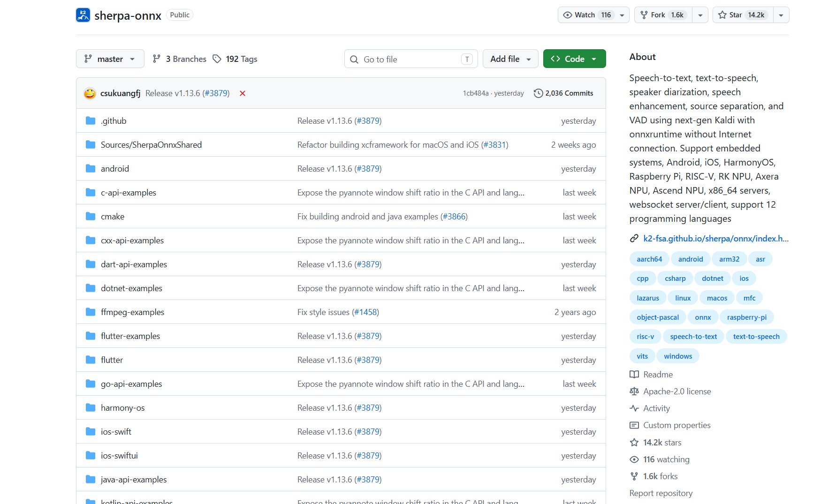Expand the Fork options dropdown arrow

pos(700,15)
